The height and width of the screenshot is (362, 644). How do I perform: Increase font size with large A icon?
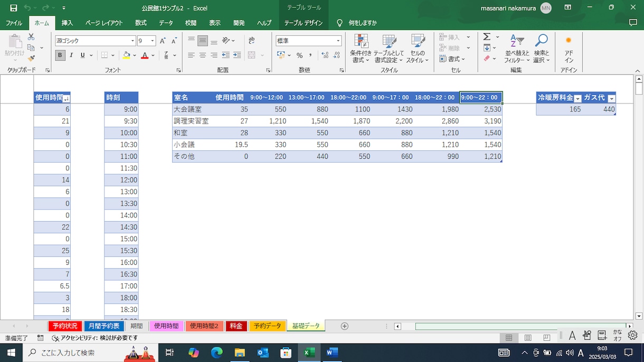(x=163, y=41)
